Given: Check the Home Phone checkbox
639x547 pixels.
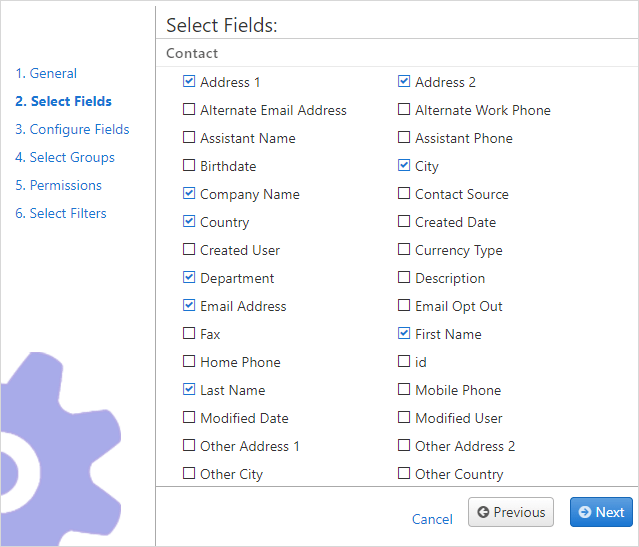Looking at the screenshot, I should (x=189, y=361).
